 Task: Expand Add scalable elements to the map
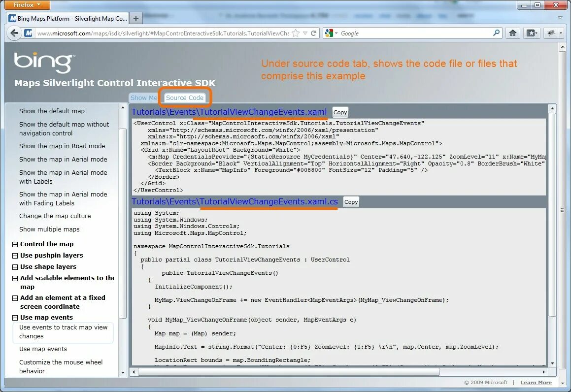coord(15,278)
